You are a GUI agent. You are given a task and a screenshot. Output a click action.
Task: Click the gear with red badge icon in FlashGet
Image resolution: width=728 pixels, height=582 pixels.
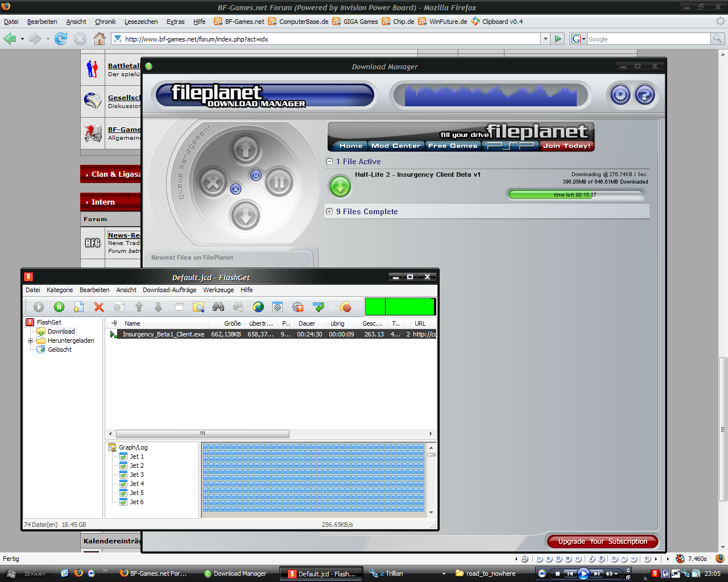pos(298,307)
